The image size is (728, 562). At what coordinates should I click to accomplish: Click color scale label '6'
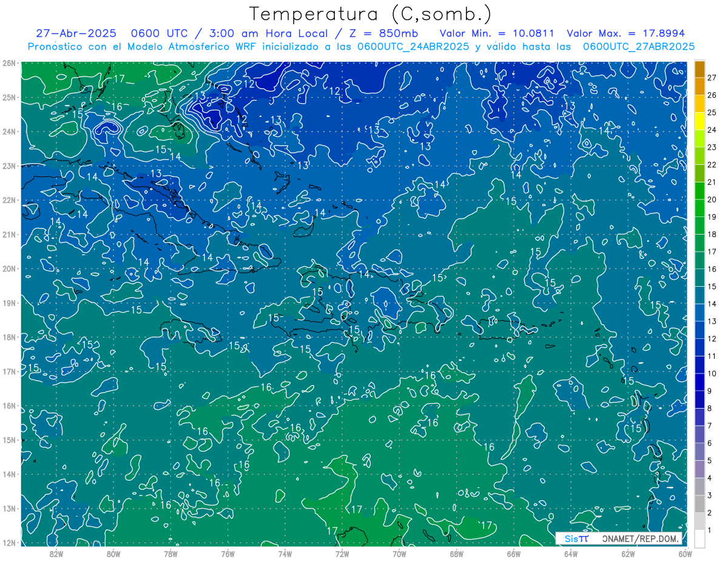(x=710, y=443)
